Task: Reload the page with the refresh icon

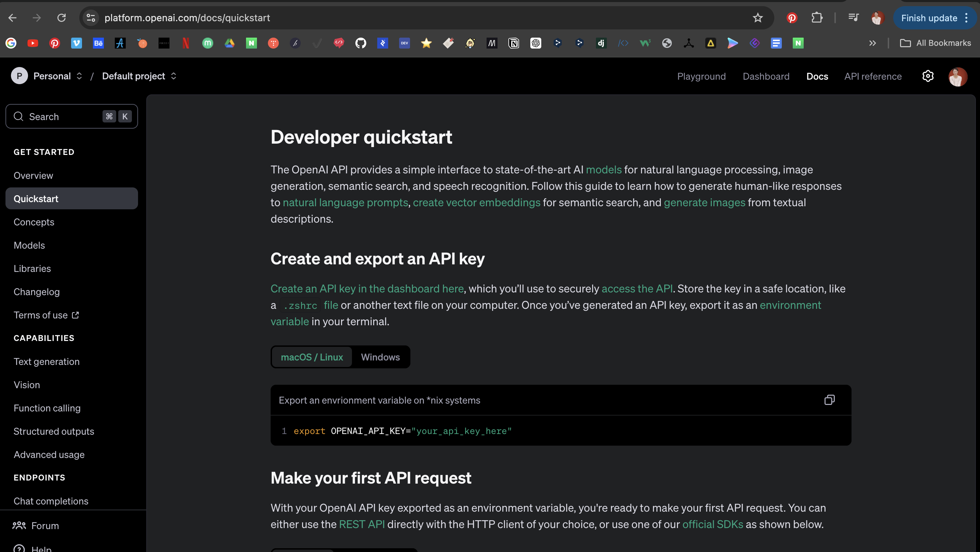Action: 61,18
